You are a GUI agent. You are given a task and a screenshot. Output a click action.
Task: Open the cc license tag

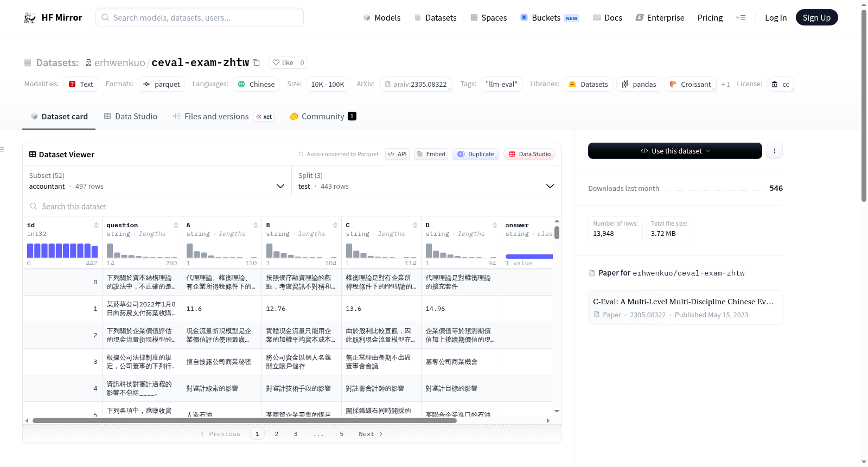[x=781, y=84]
